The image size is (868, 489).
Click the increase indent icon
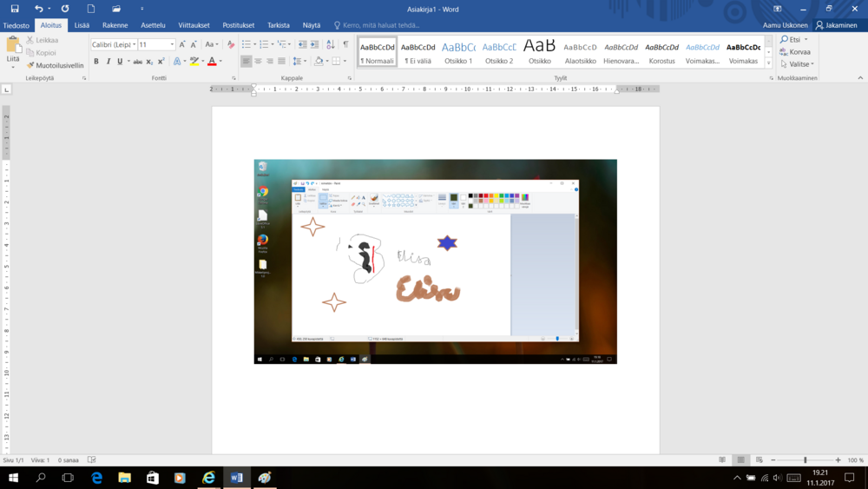(x=315, y=44)
